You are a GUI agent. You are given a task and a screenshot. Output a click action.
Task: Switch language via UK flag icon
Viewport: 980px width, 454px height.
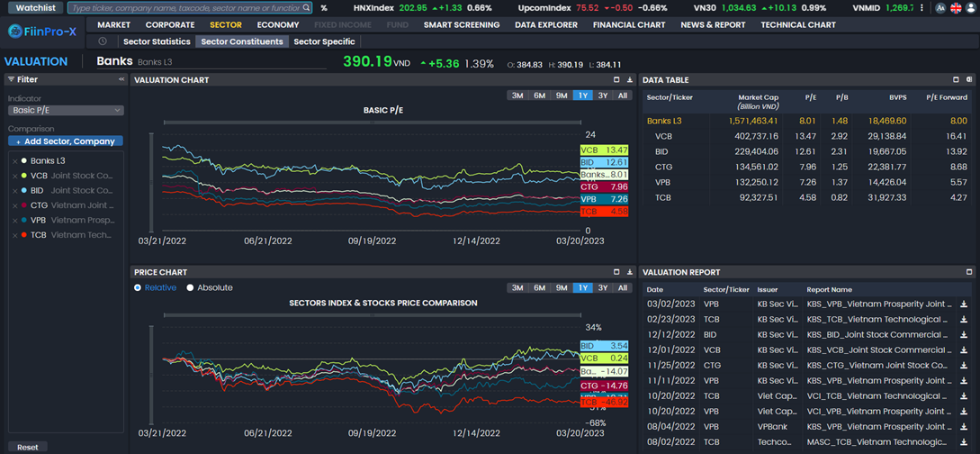(956, 8)
